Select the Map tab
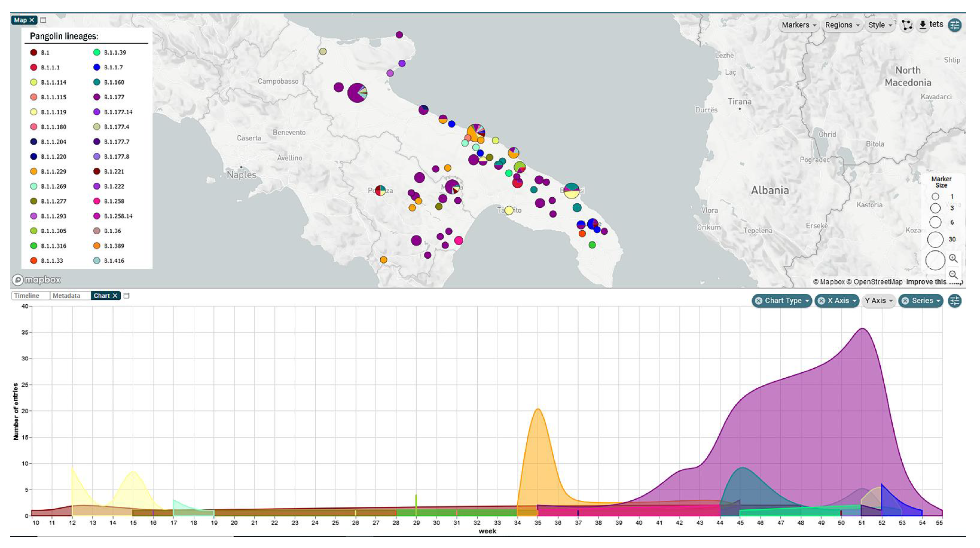 20,20
